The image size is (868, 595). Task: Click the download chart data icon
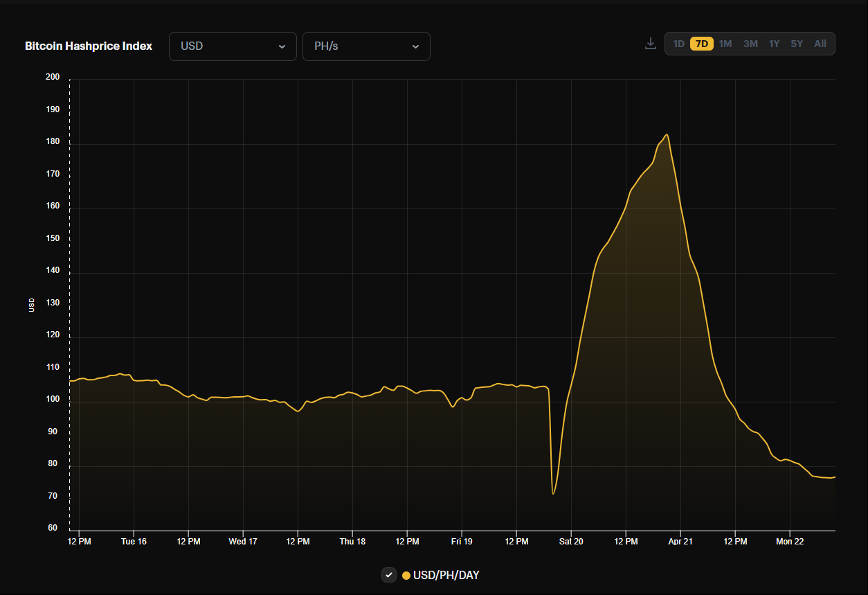coord(650,44)
